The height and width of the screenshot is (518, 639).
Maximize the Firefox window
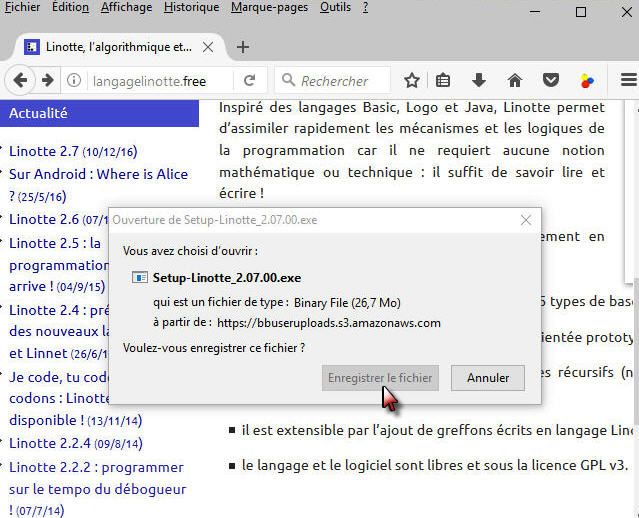581,11
